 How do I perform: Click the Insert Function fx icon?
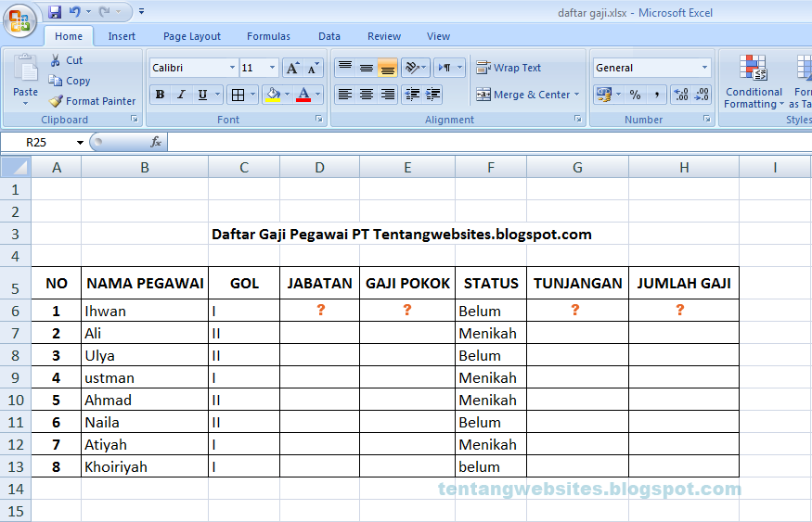(155, 142)
